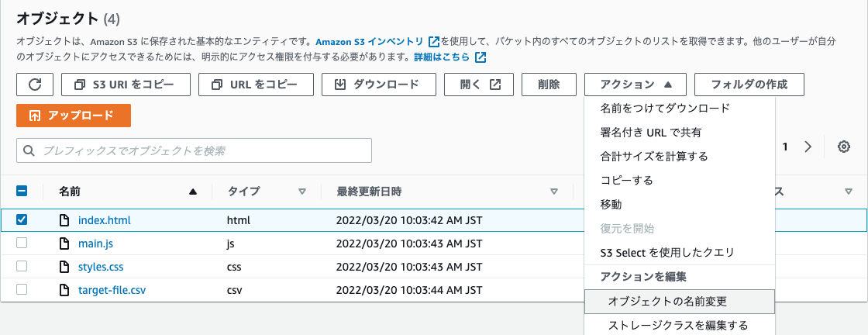Open index.html object link
Image resolution: width=868 pixels, height=335 pixels.
tap(105, 220)
